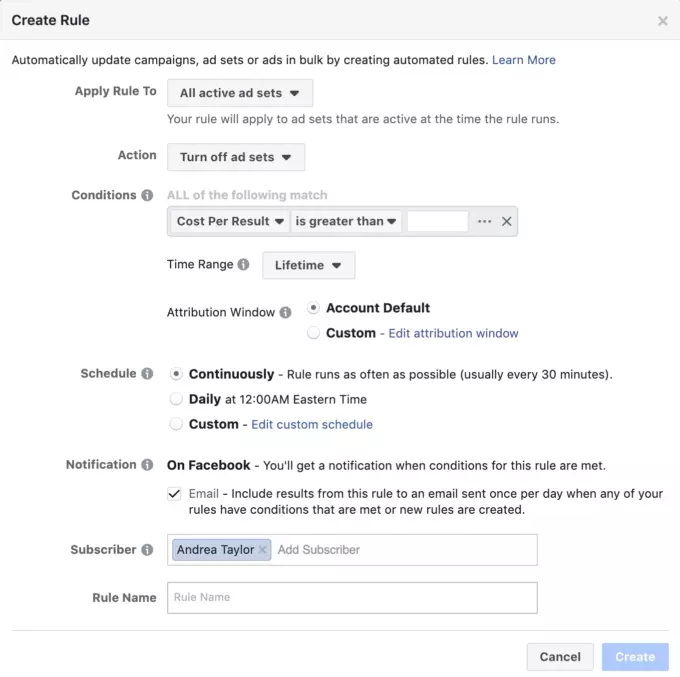Click the Rule Name input field
The image size is (680, 677).
[x=352, y=598]
